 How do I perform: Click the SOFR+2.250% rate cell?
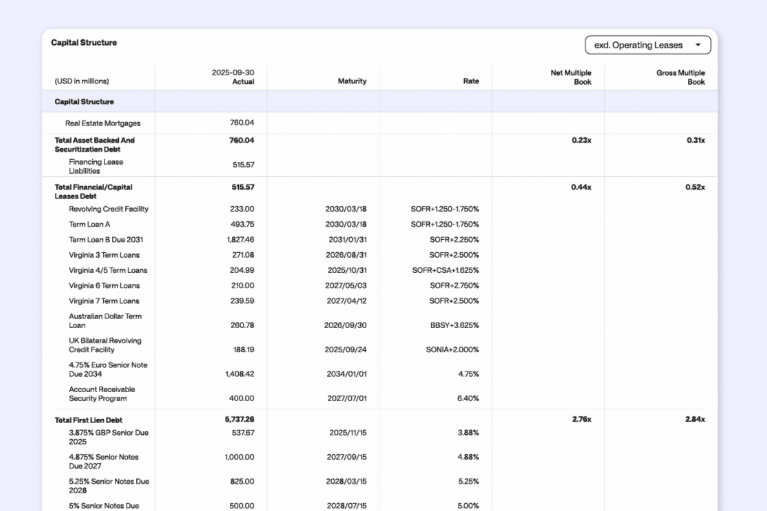[x=454, y=240]
